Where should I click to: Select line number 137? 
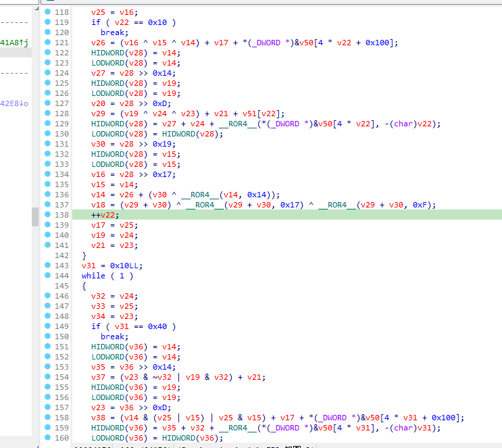pyautogui.click(x=61, y=205)
